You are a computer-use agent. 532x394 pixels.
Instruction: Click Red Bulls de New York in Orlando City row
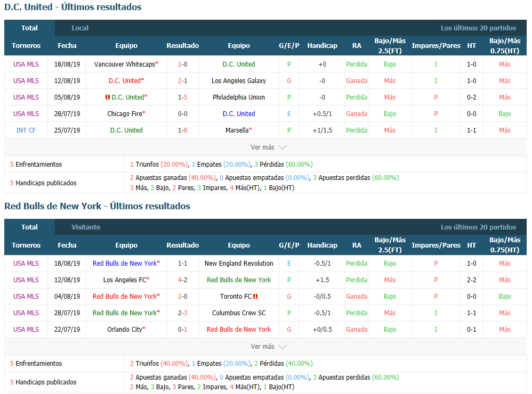(x=239, y=330)
